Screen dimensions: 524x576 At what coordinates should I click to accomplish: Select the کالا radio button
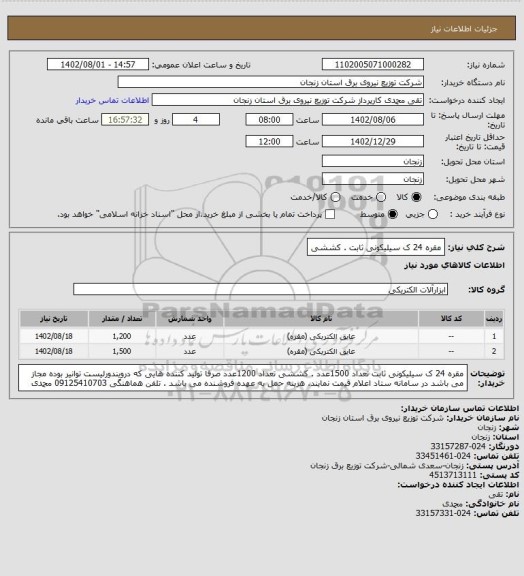[x=416, y=197]
